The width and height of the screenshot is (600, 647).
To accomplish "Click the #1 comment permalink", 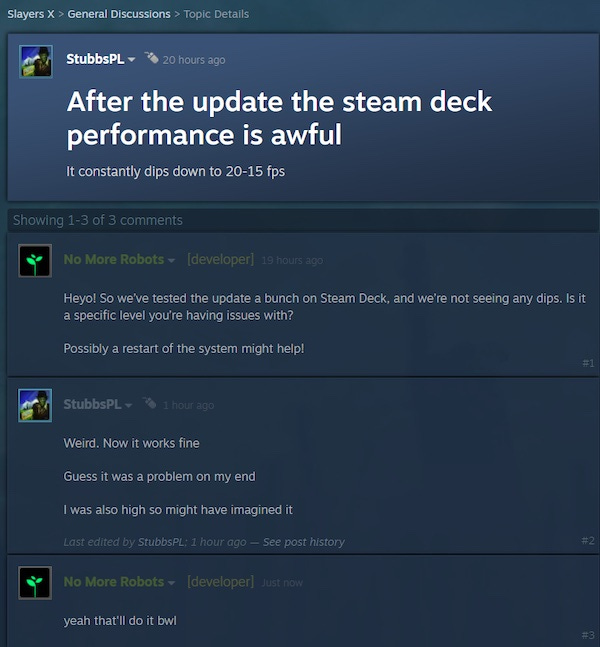I will 588,363.
